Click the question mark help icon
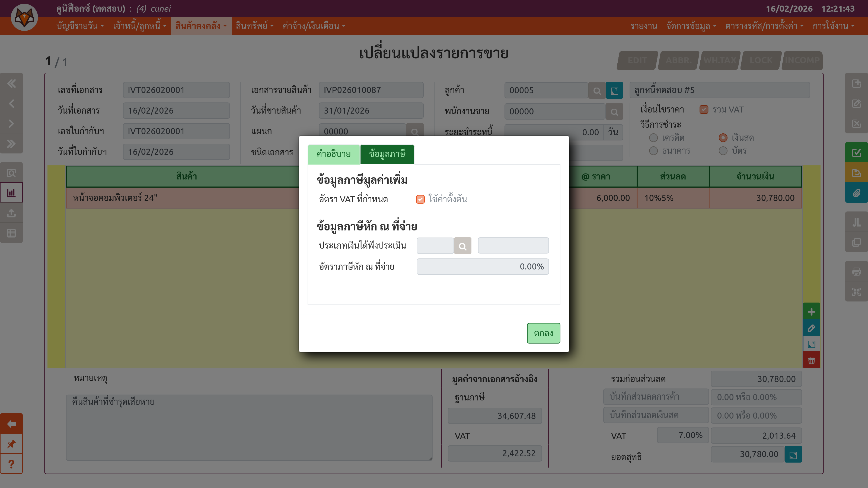This screenshot has height=488, width=868. point(11,464)
